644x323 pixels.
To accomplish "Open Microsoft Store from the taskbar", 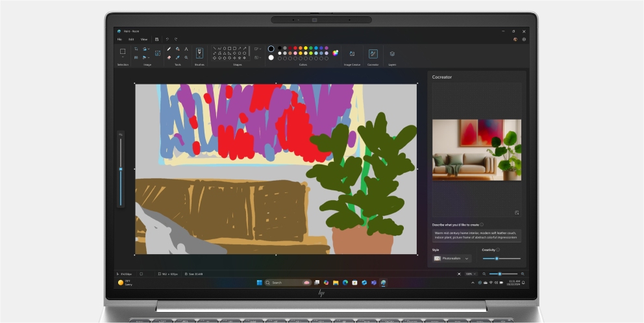I will coord(354,283).
